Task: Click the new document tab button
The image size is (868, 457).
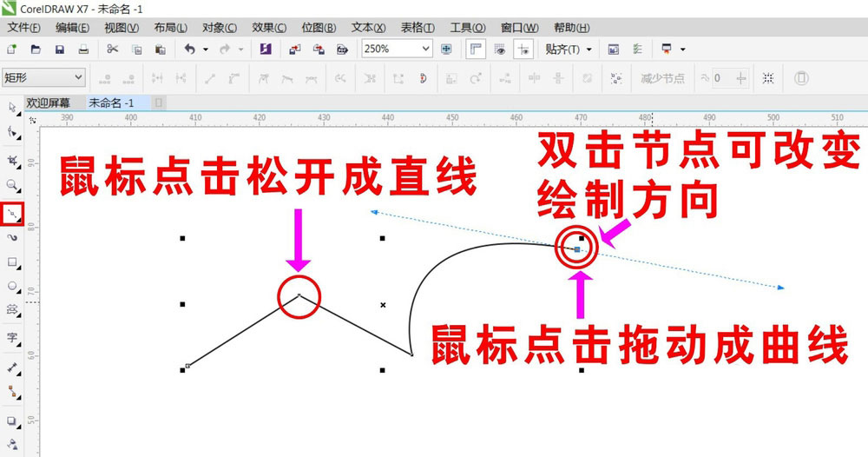Action: (158, 103)
